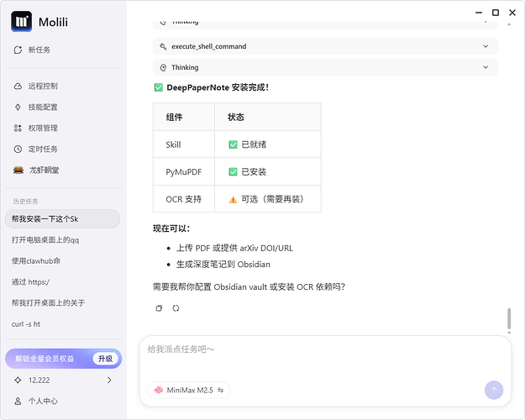Click the PyMuPDF table cell
The width and height of the screenshot is (525, 420).
point(183,172)
